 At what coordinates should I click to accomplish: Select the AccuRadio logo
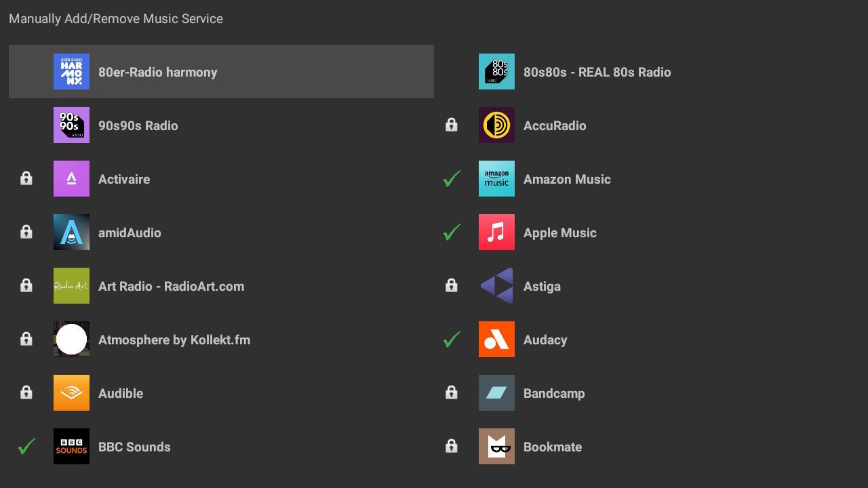[x=496, y=125]
